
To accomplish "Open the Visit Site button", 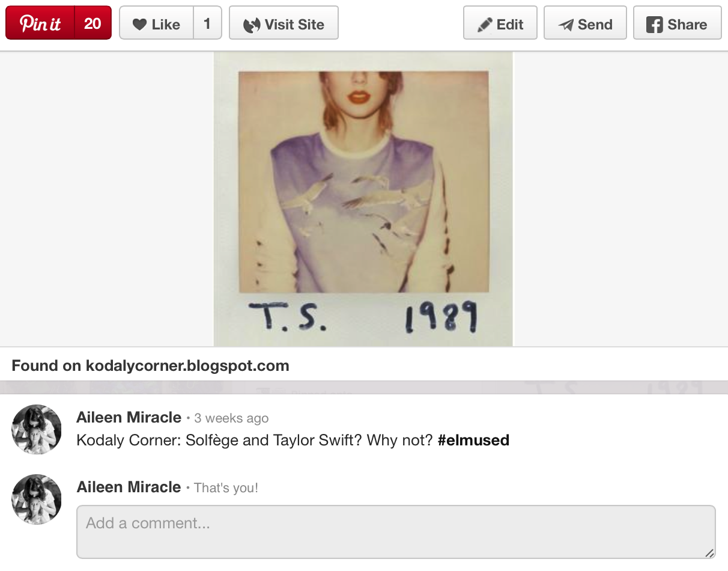I will click(284, 23).
